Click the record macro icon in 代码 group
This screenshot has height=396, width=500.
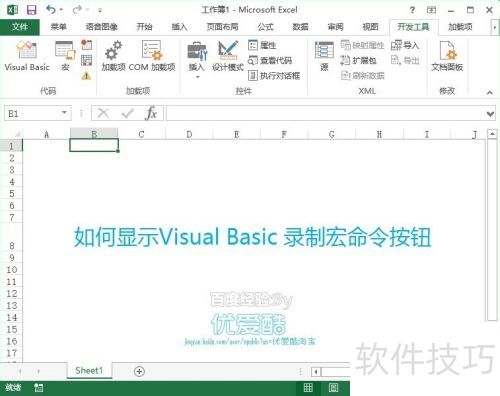click(x=86, y=45)
